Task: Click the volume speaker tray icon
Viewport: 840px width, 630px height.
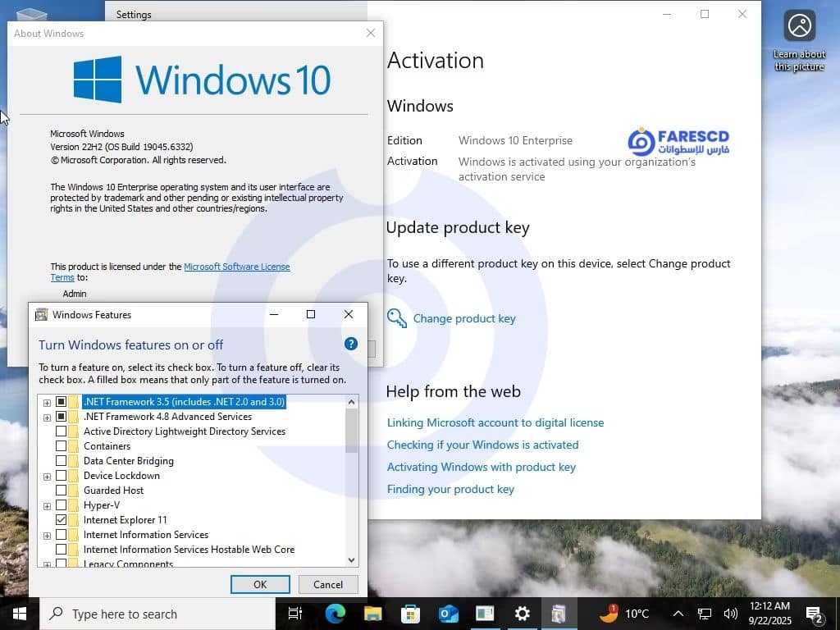Action: (x=730, y=614)
